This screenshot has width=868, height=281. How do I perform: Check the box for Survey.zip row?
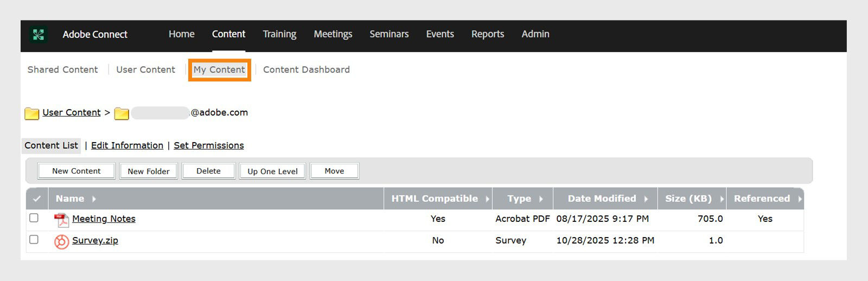34,240
